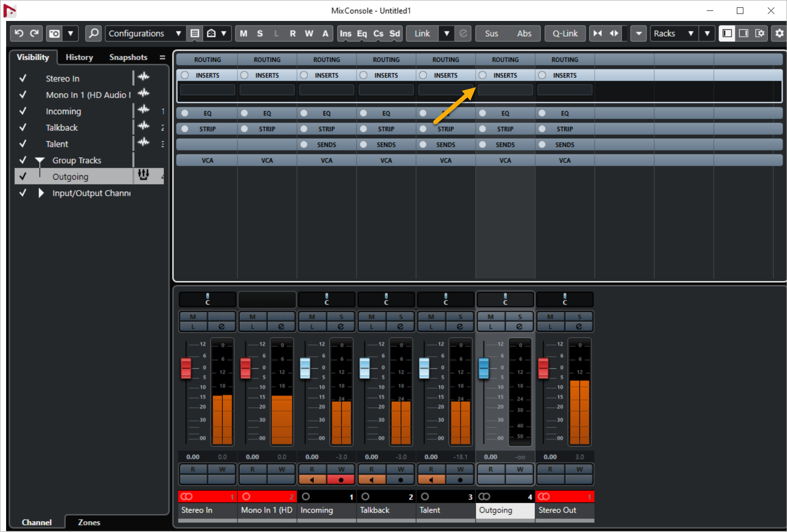787x532 pixels.
Task: Toggle the EQ bypass on the Incoming channel
Action: point(304,113)
